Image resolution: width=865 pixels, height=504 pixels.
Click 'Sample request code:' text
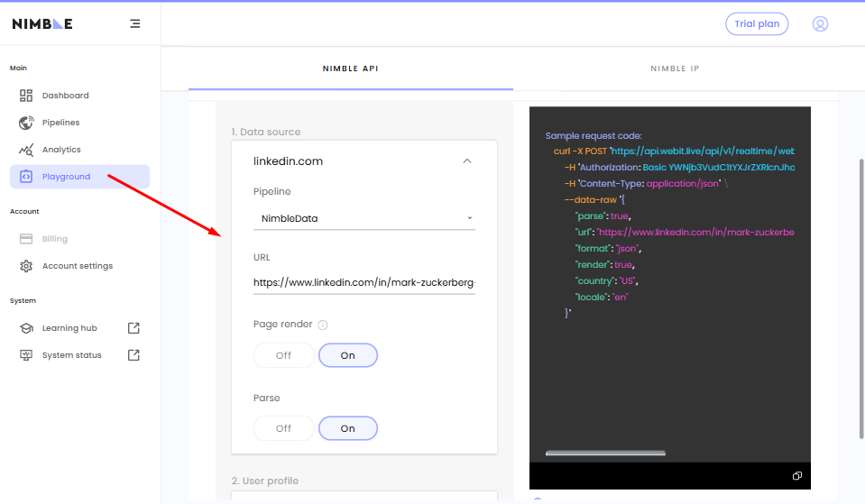(x=594, y=135)
